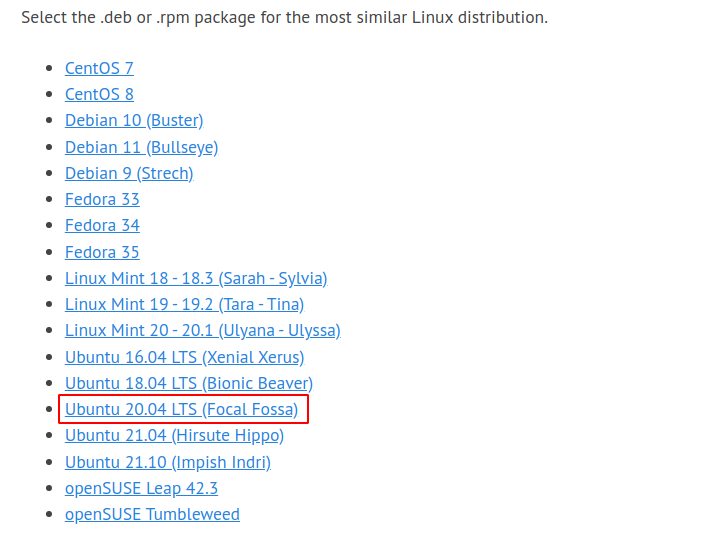Select the CentOS 8 link
714x534 pixels.
[x=99, y=94]
